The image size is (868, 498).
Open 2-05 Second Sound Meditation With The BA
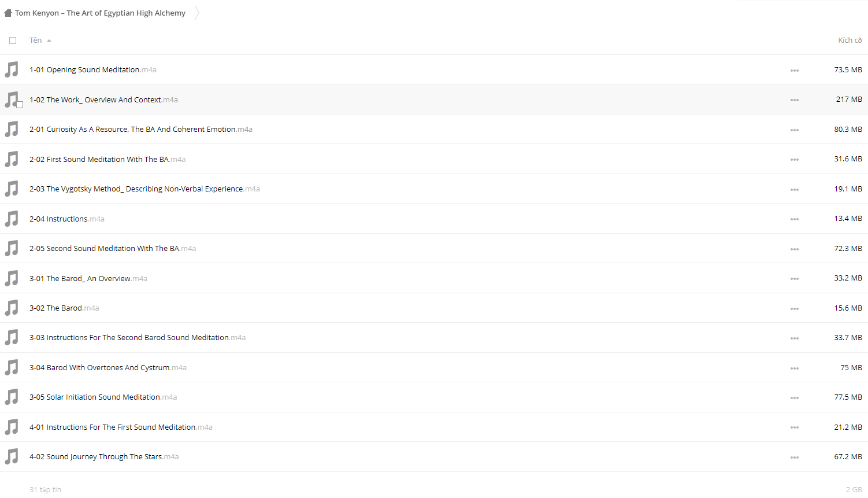113,248
